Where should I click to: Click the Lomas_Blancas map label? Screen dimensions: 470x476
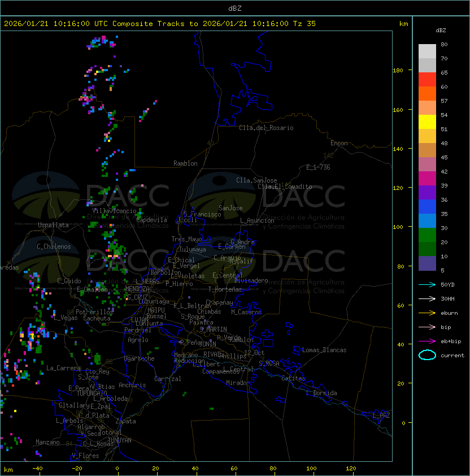click(324, 350)
